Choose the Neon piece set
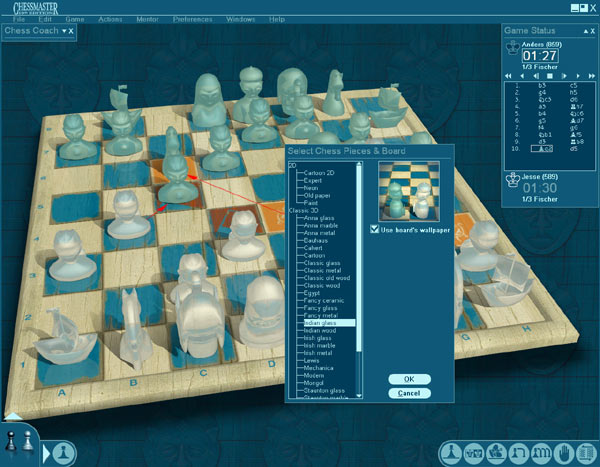This screenshot has width=600, height=467. [311, 188]
